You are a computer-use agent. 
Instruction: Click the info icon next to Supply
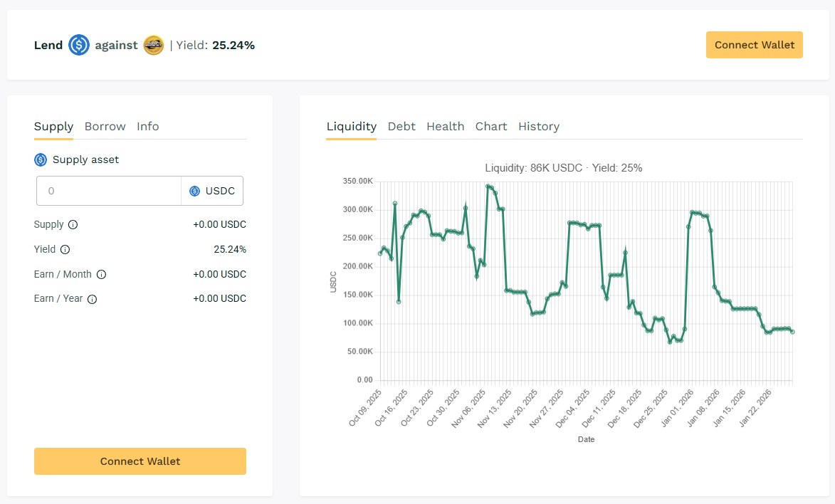73,225
